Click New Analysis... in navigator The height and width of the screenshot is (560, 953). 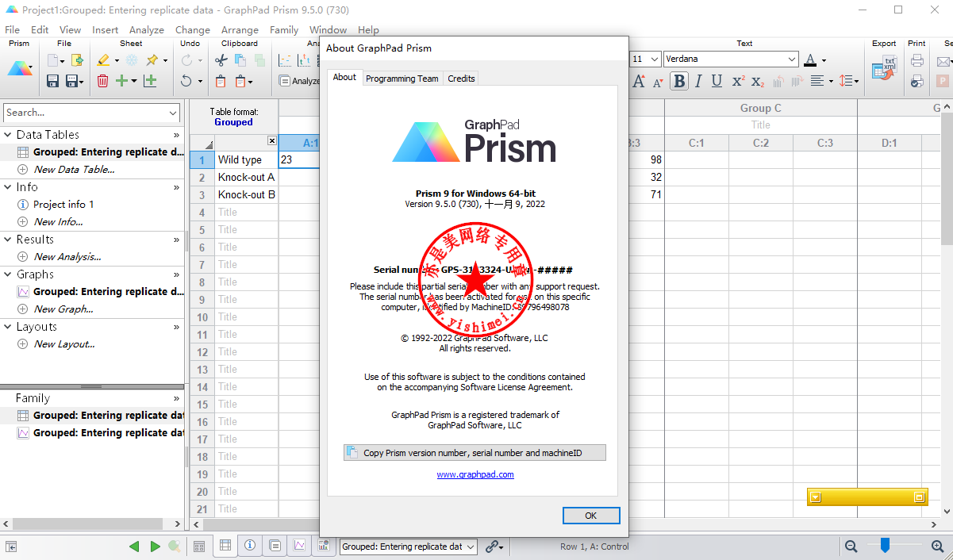pos(67,256)
